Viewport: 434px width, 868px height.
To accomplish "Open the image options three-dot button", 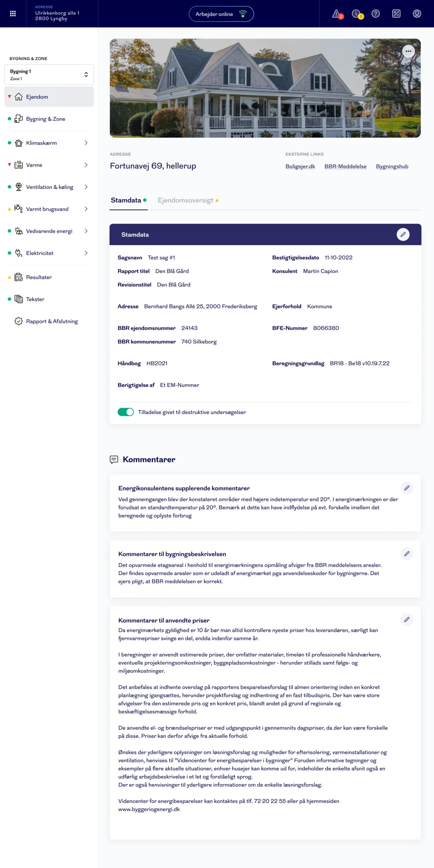I will coord(408,51).
